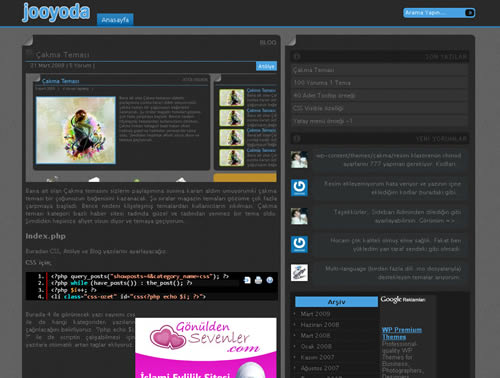Open the bottom-most small preview thumbnail
This screenshot has height=378, width=500.
coord(232,157)
